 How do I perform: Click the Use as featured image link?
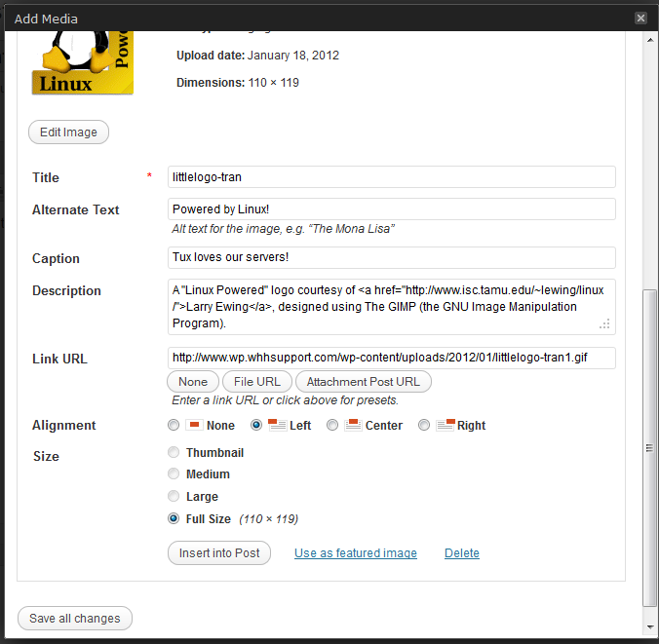(x=355, y=553)
